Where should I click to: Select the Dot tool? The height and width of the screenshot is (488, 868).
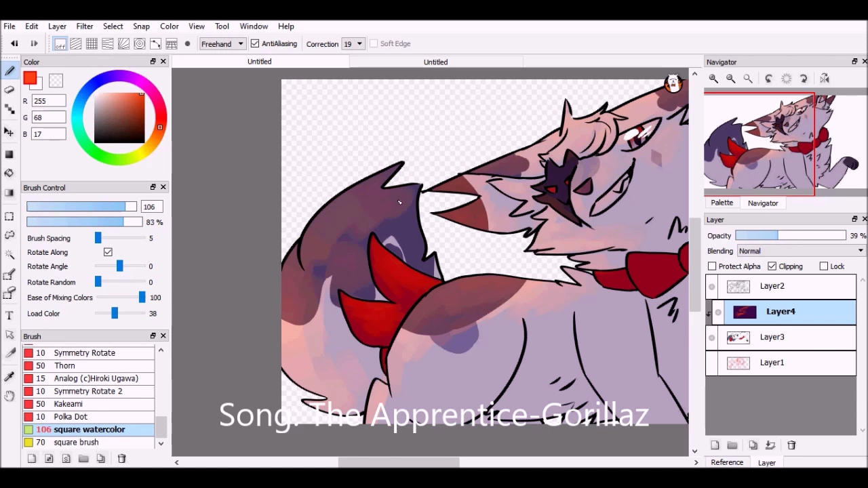tap(9, 108)
